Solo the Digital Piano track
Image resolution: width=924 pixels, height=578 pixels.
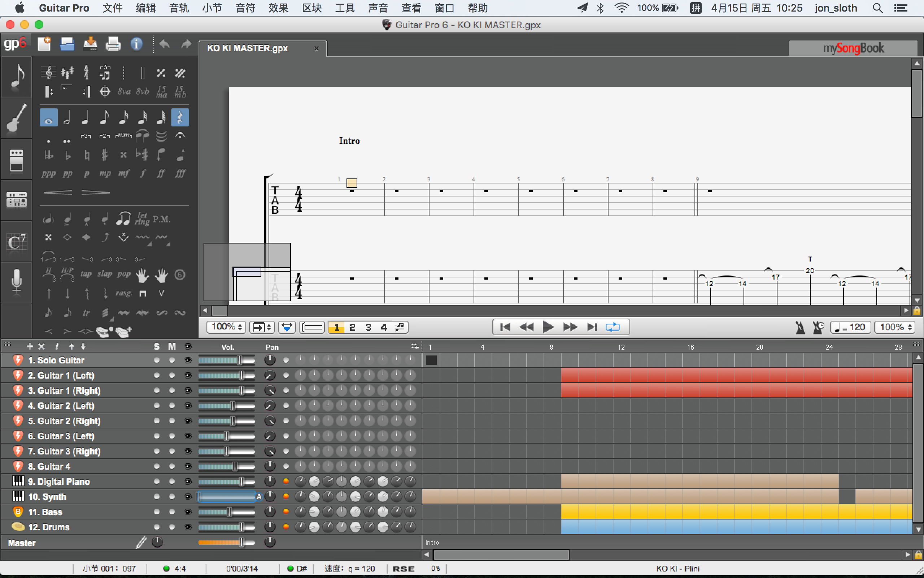point(157,481)
